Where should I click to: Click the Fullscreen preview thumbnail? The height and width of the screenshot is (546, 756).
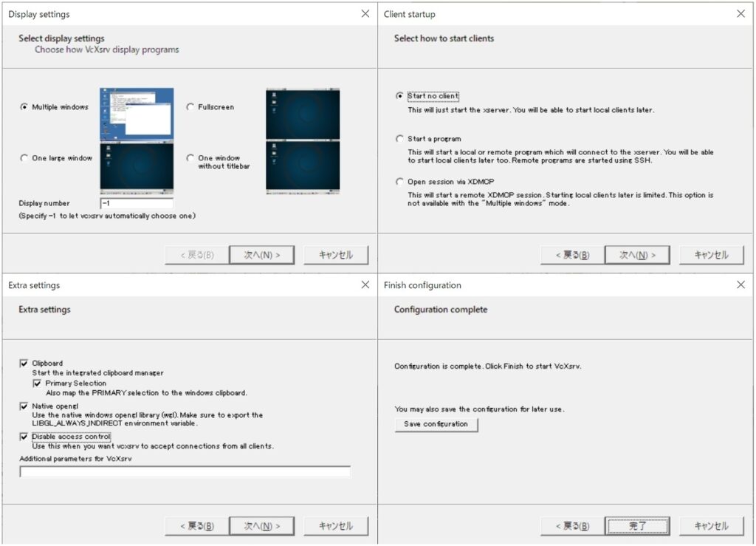coord(303,115)
